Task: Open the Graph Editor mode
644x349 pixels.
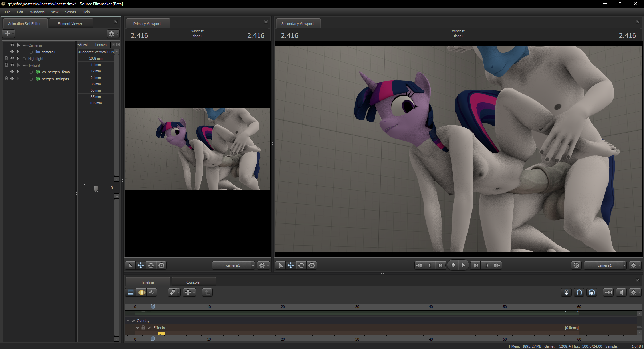Action: point(152,292)
